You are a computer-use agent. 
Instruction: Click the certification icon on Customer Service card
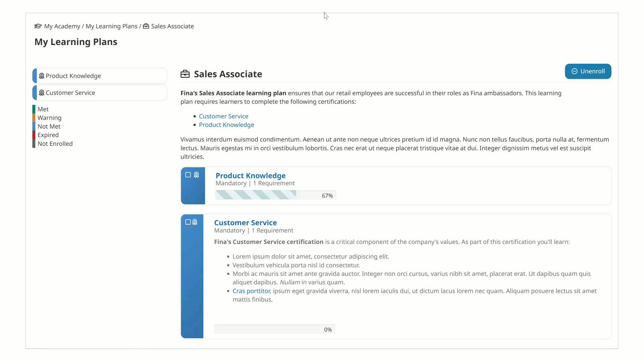click(195, 222)
